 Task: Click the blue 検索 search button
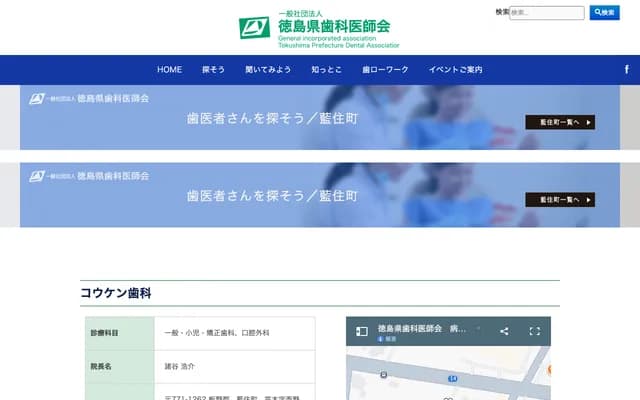click(604, 13)
